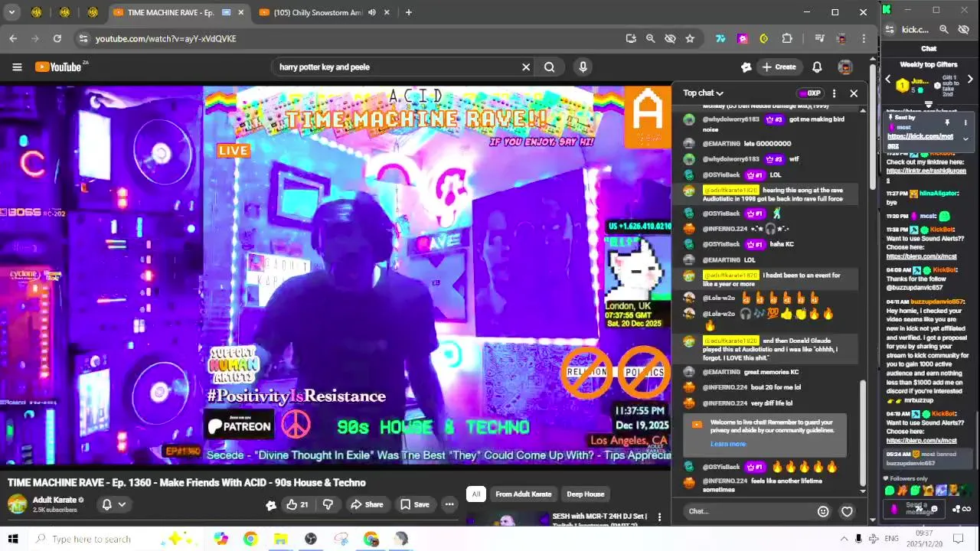The image size is (980, 551).
Task: Click the Windows Start button
Action: tap(13, 539)
